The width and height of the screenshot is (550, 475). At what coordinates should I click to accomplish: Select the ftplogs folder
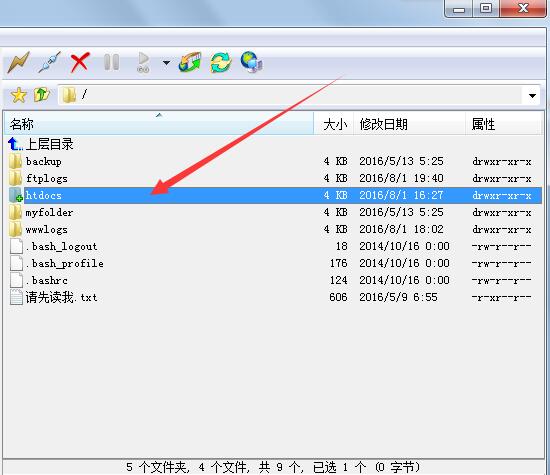[x=47, y=179]
